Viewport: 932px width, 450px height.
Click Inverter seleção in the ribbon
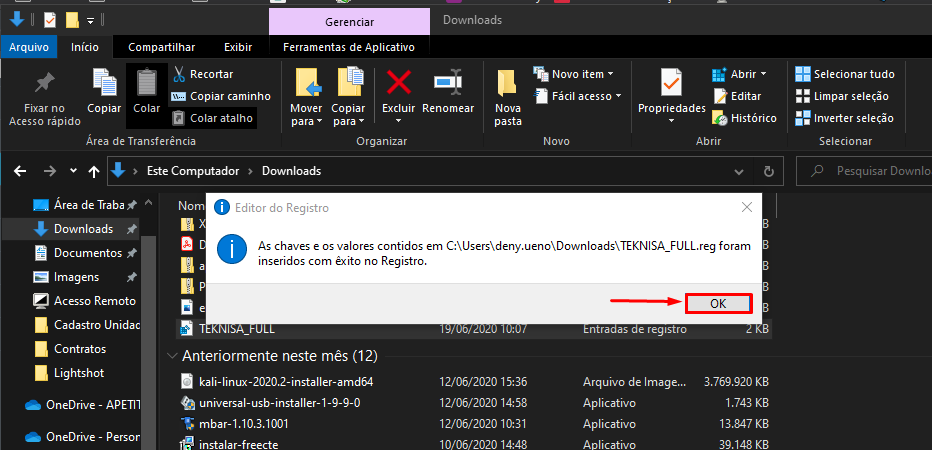click(845, 118)
